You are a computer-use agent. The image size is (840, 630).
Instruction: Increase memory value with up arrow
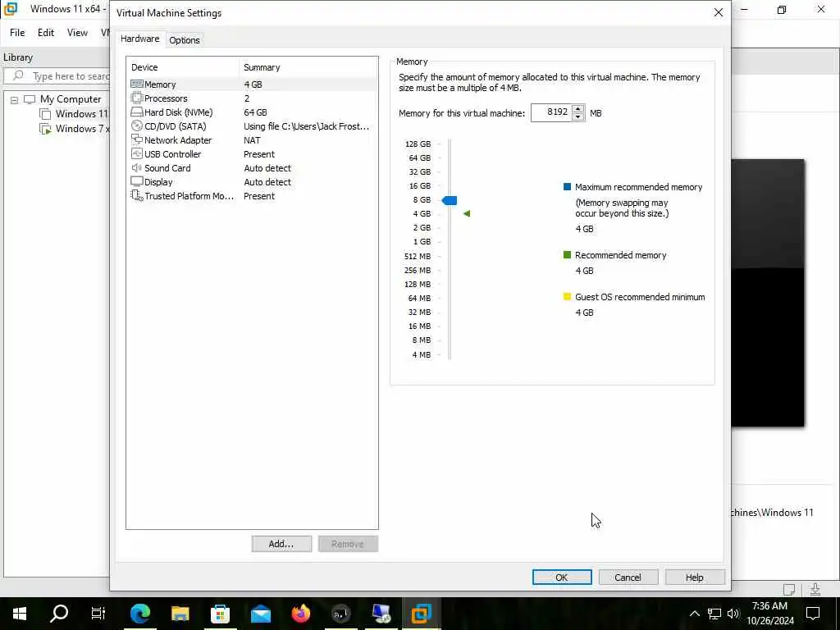[x=577, y=109]
